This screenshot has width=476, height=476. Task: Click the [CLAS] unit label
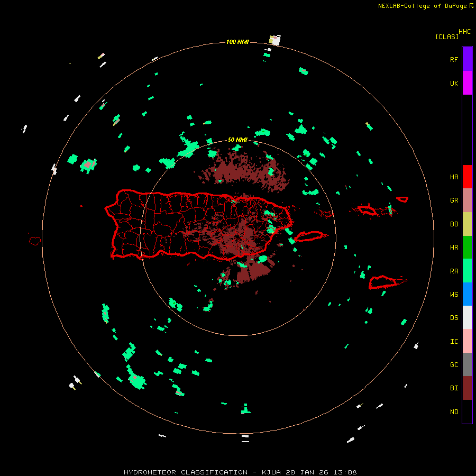tap(447, 36)
